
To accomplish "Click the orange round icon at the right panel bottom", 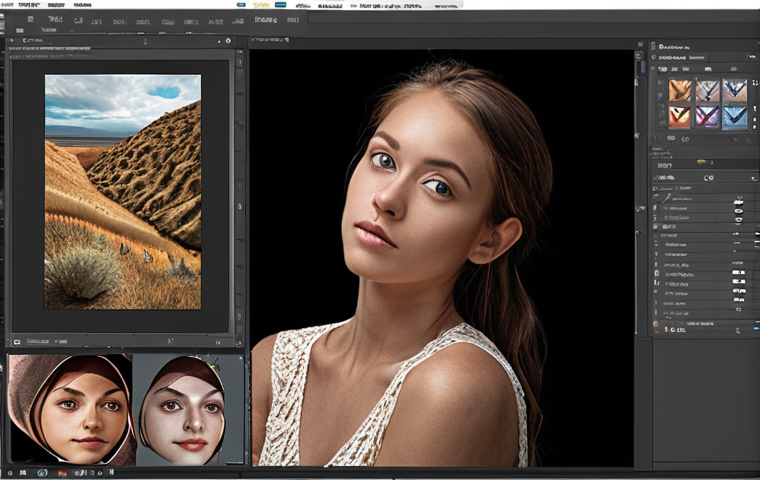I will (656, 324).
